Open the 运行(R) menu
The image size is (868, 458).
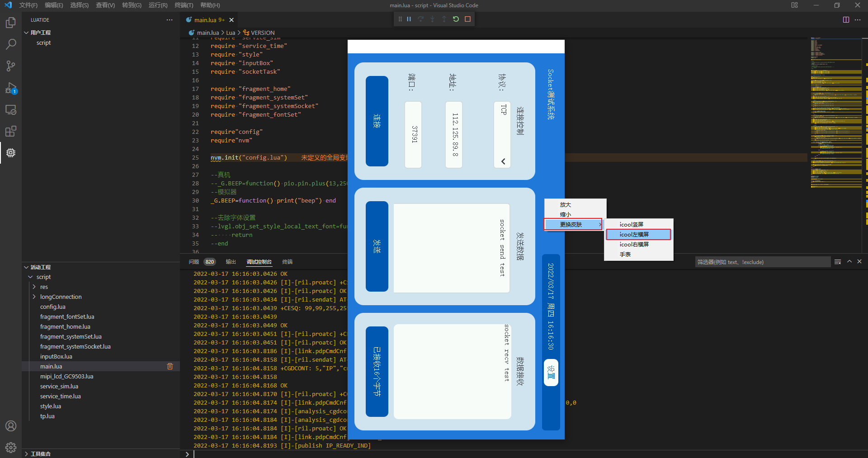tap(158, 5)
